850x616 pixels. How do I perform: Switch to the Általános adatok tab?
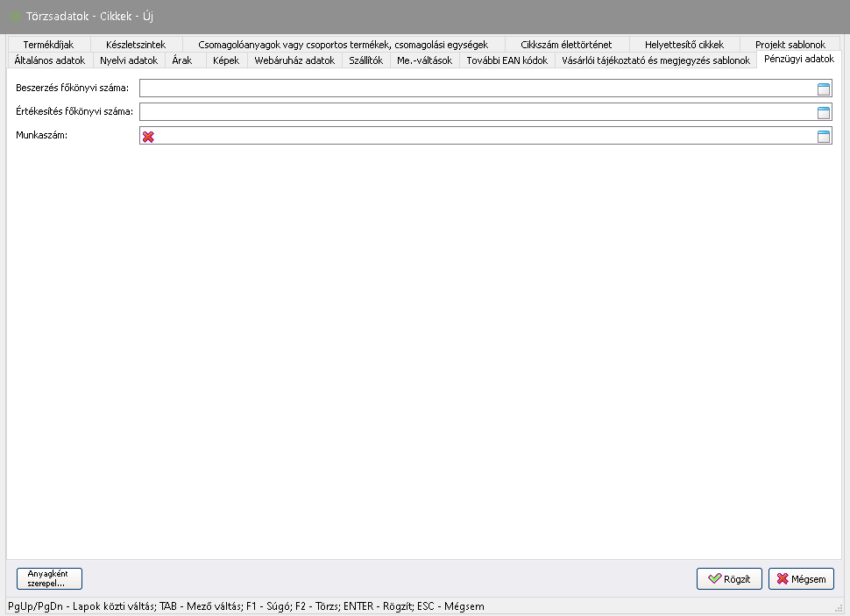[x=50, y=60]
